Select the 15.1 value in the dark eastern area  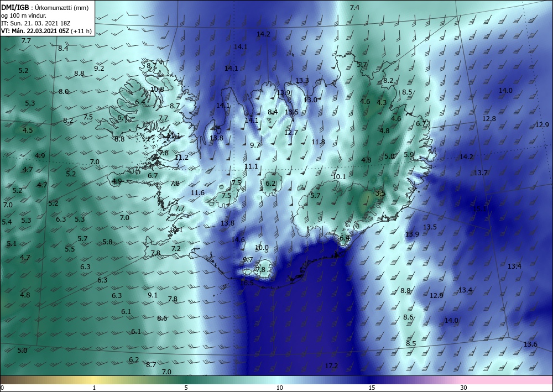tap(479, 208)
